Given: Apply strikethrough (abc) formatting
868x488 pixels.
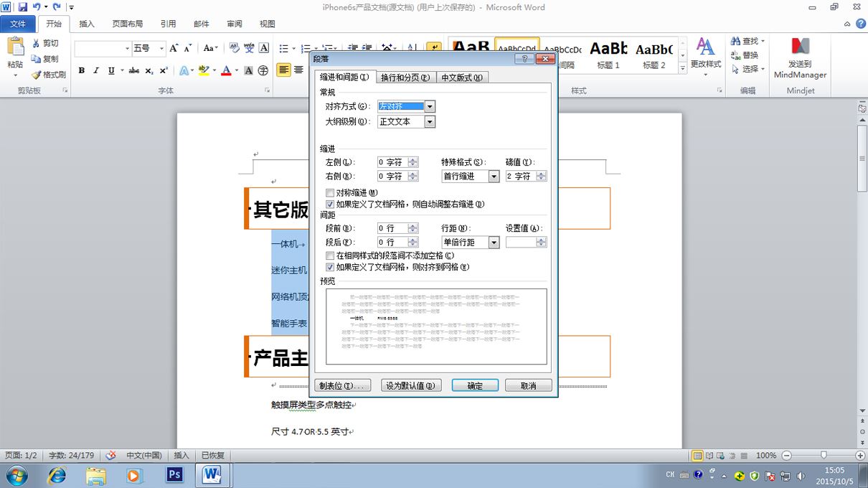Looking at the screenshot, I should [x=133, y=70].
